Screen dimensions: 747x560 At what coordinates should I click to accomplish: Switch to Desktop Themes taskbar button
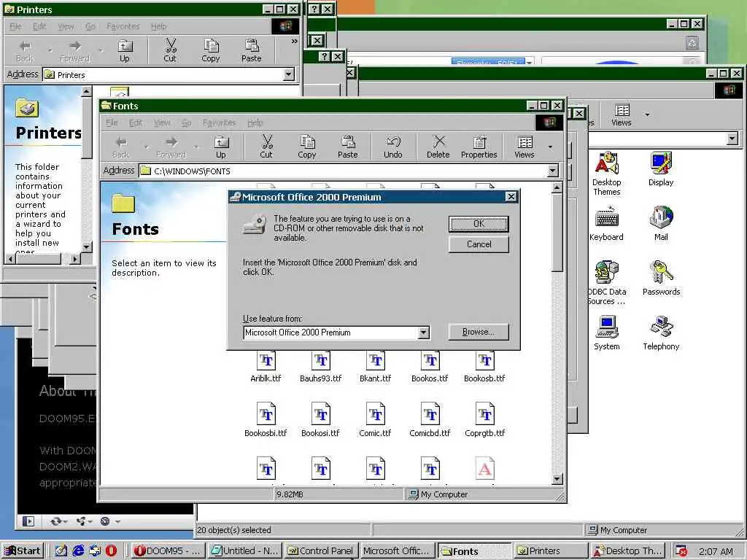click(x=628, y=551)
